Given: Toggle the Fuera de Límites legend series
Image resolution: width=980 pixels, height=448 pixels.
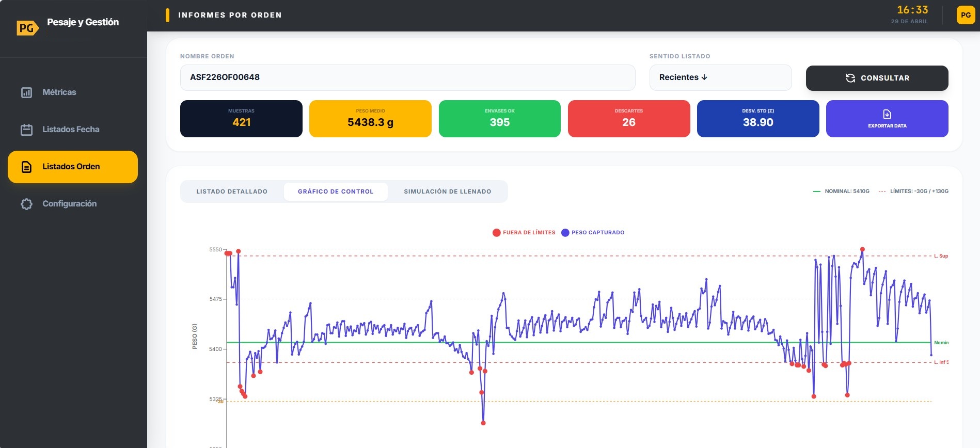Looking at the screenshot, I should pos(524,233).
